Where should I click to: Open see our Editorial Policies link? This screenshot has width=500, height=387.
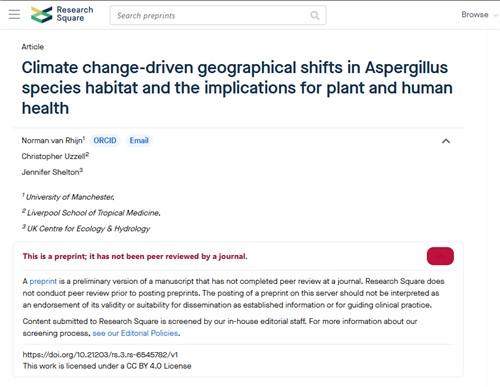(135, 333)
